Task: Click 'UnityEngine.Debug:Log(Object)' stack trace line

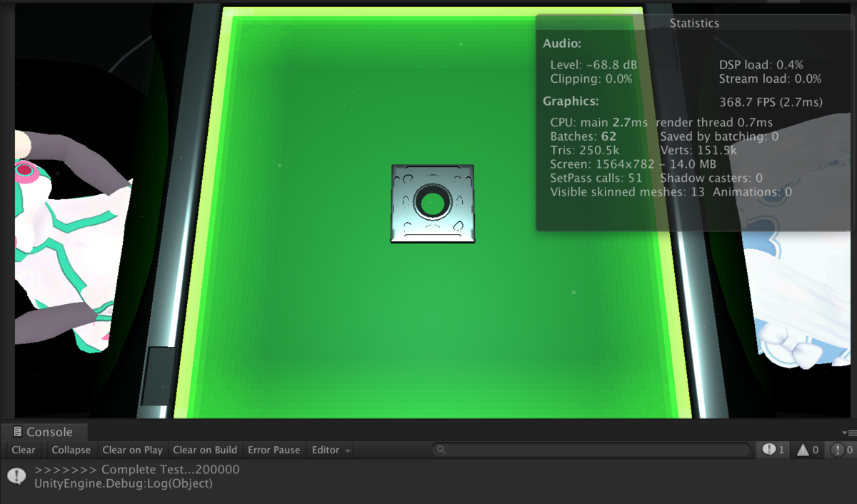Action: 124,483
